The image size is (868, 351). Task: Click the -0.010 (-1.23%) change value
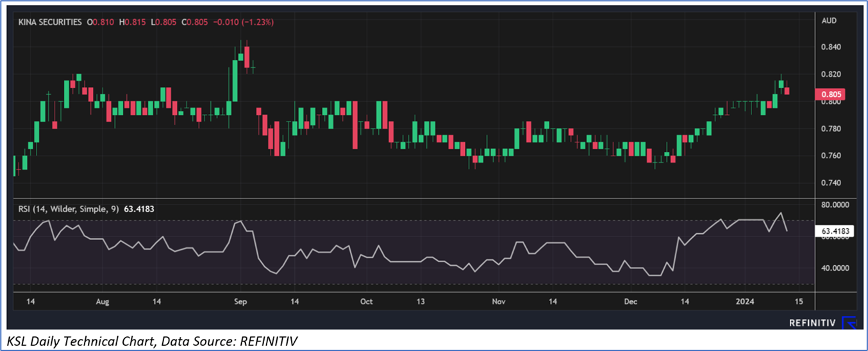click(x=244, y=22)
